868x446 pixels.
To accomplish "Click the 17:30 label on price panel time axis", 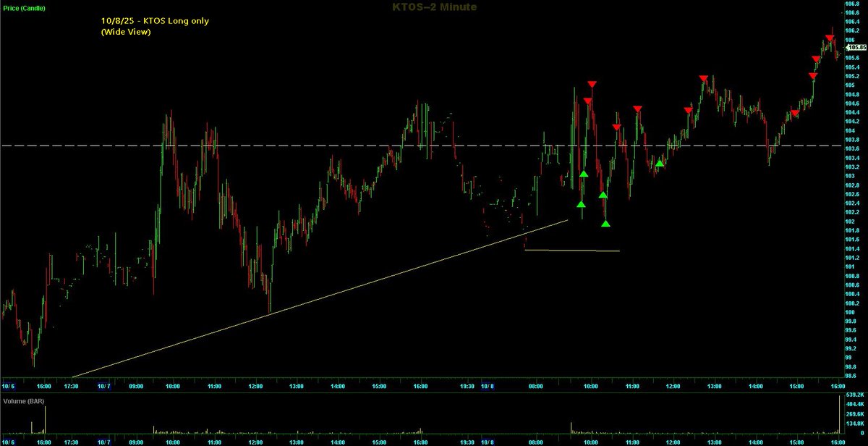I will pos(72,387).
